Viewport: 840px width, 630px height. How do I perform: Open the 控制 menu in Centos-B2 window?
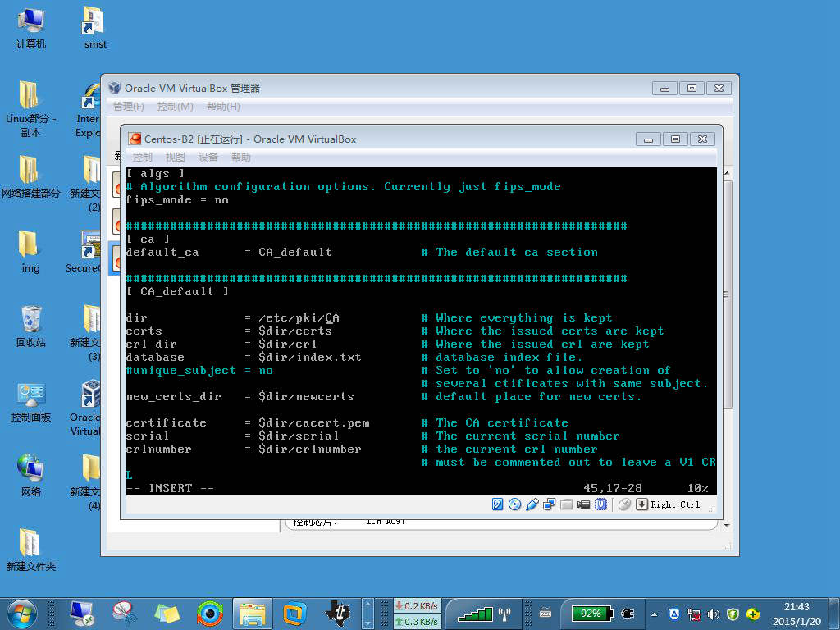142,157
